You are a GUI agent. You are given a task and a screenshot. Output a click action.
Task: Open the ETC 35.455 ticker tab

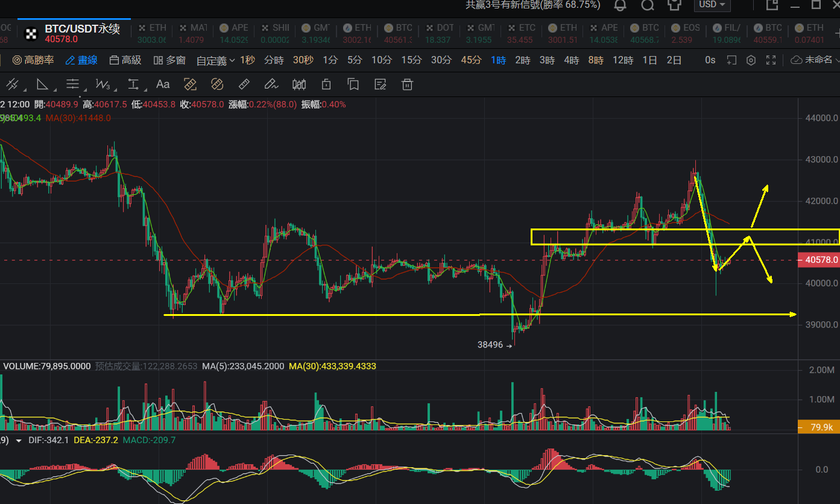(521, 34)
